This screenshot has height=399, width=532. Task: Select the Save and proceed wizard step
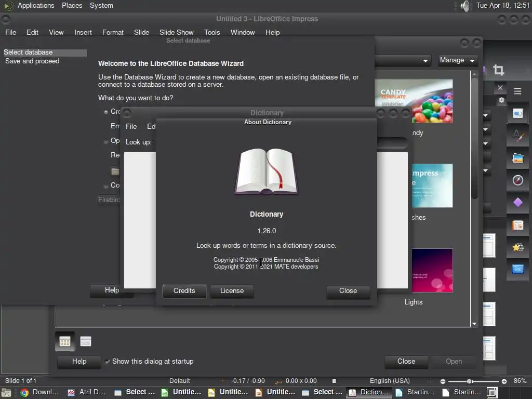pos(32,61)
